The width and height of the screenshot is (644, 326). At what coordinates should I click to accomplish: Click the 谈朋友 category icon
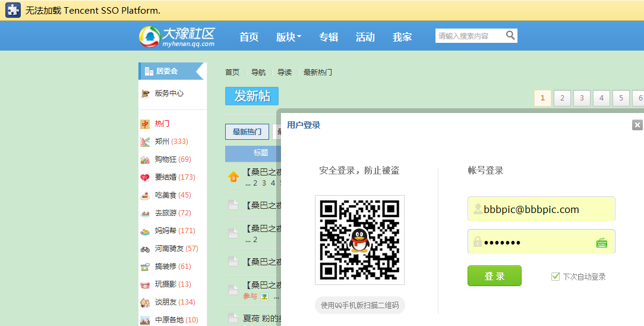(145, 303)
